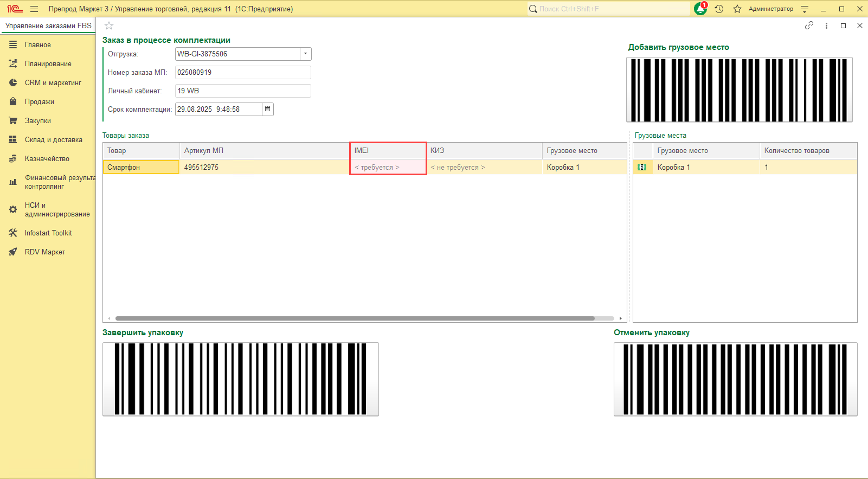Click the Казначейство coins icon
This screenshot has height=479, width=868.
13,158
